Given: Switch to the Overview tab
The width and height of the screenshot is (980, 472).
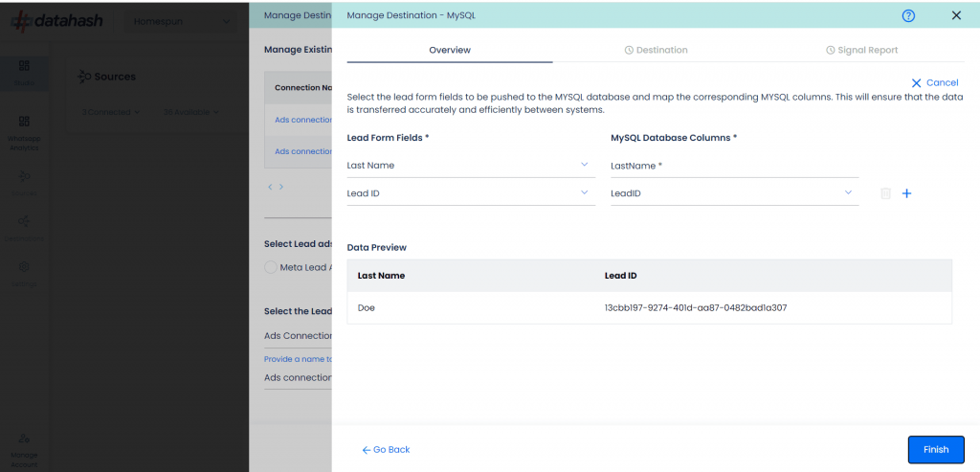Looking at the screenshot, I should [450, 50].
